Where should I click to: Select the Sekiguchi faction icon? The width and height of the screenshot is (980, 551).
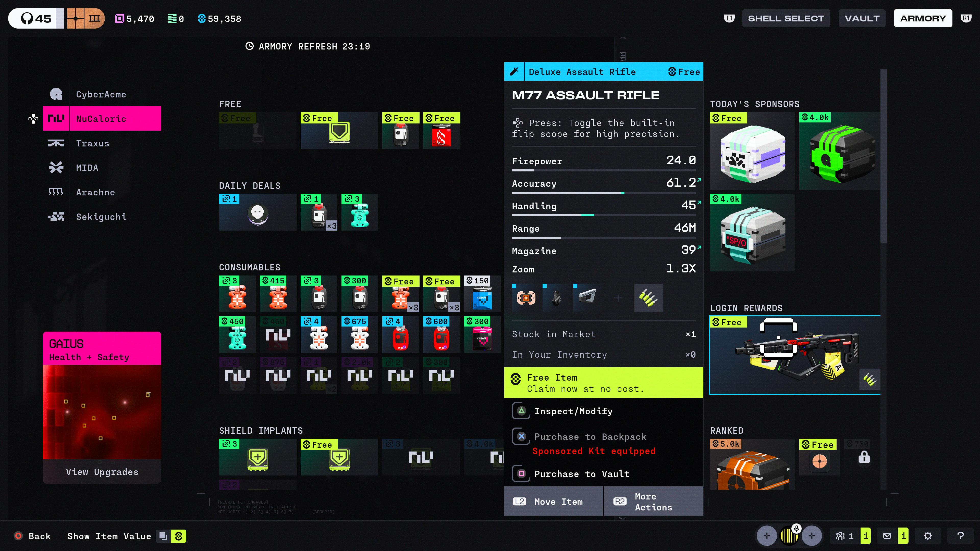[56, 217]
